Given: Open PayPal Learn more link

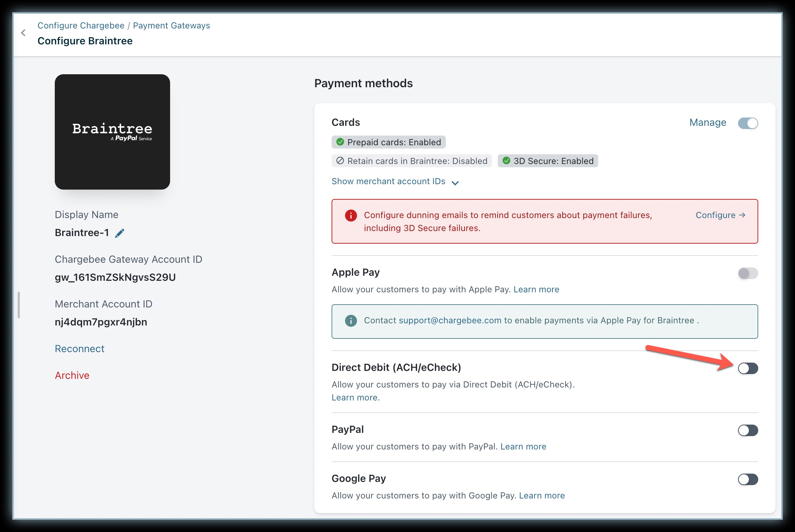Looking at the screenshot, I should coord(523,447).
